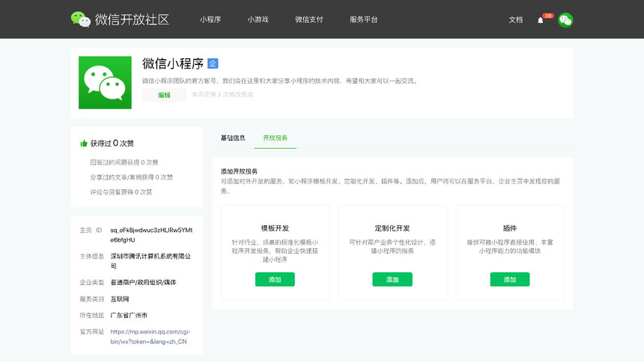Viewport: 644px width, 362px height.
Task: Click 深圳市腾讯计算机系统有限公司 entity text
Action: pyautogui.click(x=151, y=261)
